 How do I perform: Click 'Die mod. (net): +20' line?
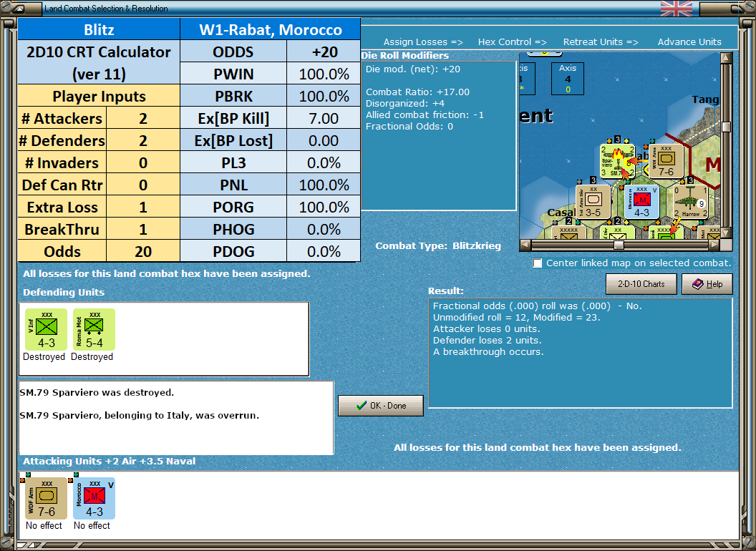[413, 69]
